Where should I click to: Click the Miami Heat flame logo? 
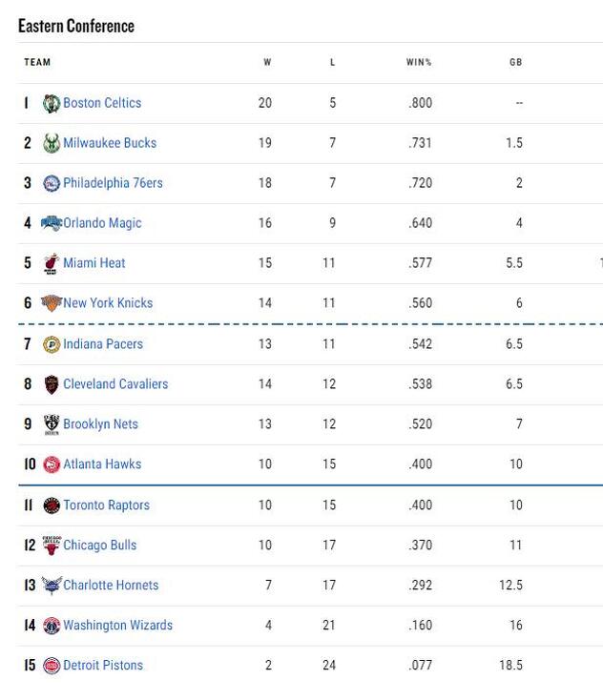(x=52, y=263)
